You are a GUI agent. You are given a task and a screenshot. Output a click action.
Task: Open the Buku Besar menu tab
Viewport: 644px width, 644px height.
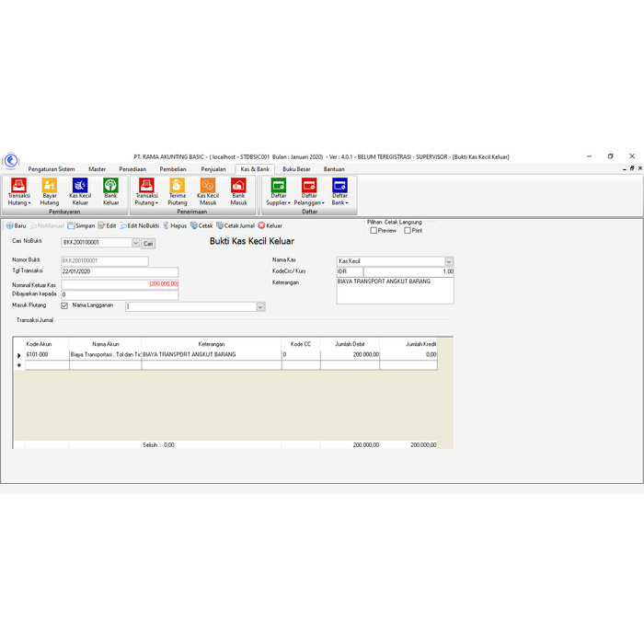(x=296, y=169)
